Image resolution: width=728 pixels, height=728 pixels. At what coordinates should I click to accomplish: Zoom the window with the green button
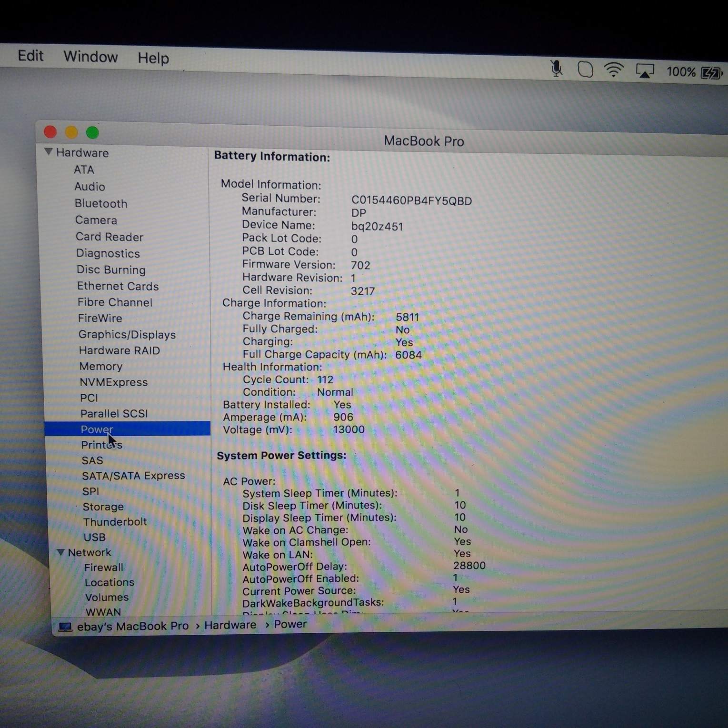click(92, 133)
